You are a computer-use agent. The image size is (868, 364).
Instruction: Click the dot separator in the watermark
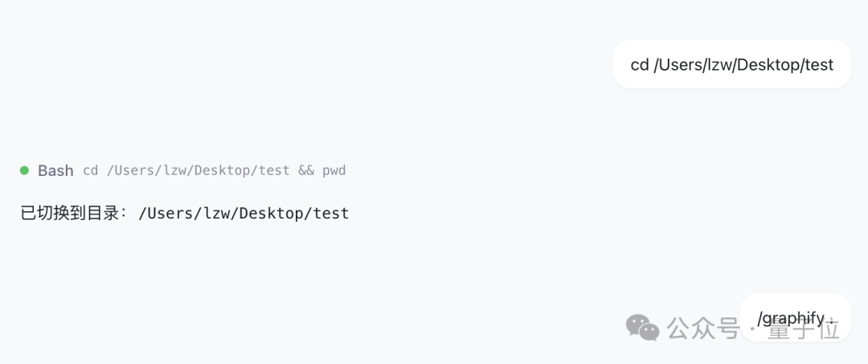tap(752, 329)
